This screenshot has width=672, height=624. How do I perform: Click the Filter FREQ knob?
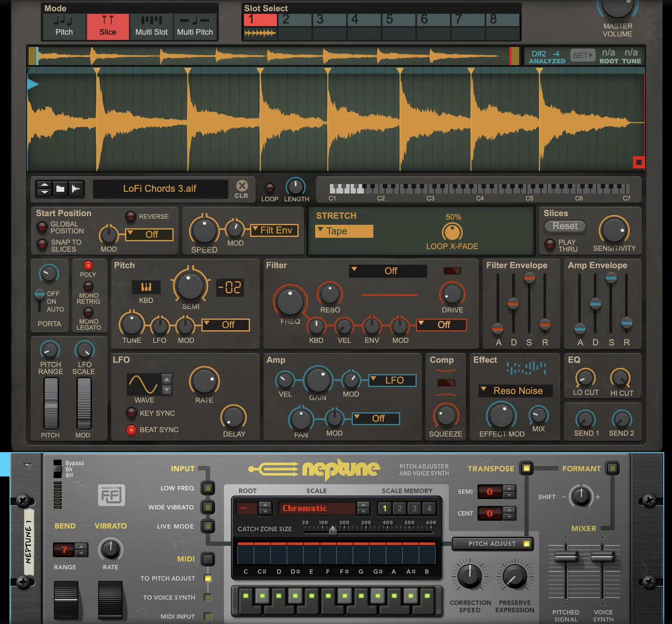pos(290,301)
